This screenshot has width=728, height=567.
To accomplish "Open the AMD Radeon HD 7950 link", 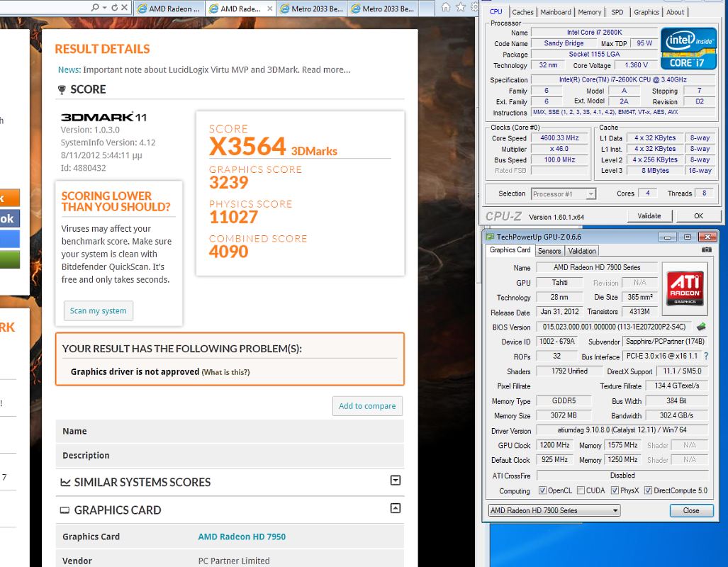I will (242, 537).
